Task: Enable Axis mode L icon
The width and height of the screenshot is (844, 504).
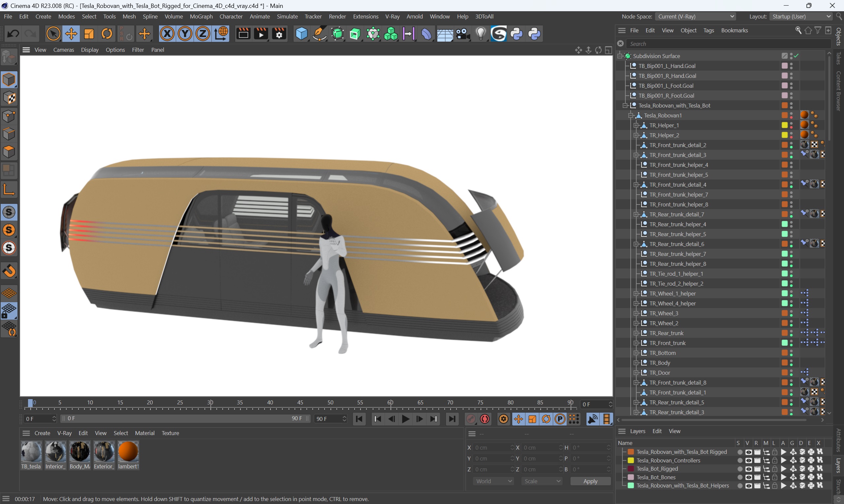Action: click(x=9, y=189)
